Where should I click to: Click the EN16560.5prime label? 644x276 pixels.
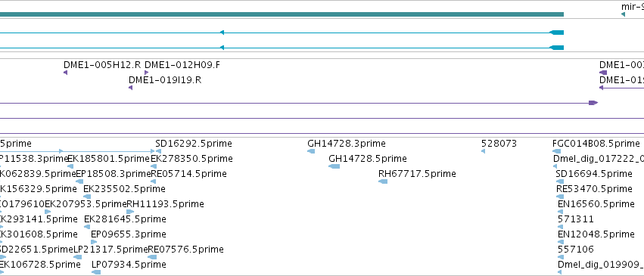[596, 204]
